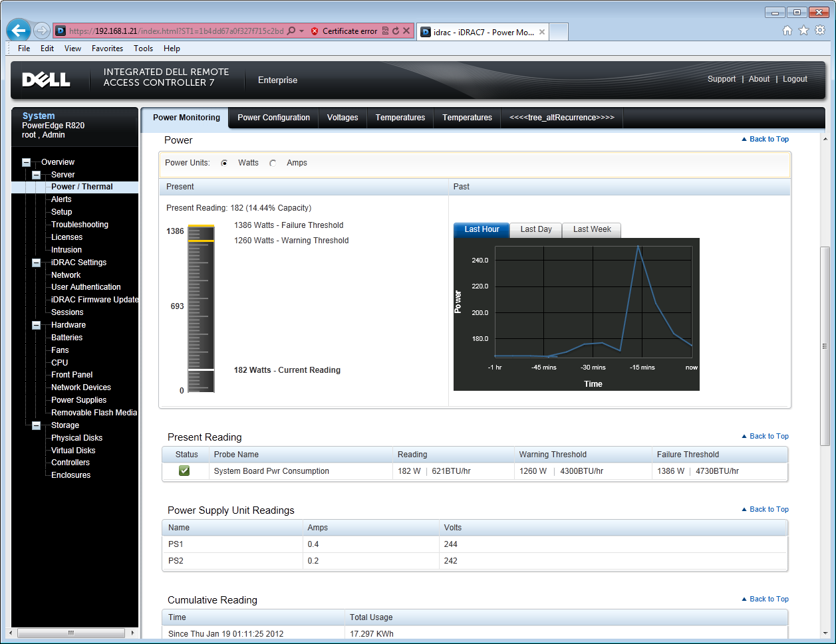Click the Logout link

pyautogui.click(x=795, y=79)
